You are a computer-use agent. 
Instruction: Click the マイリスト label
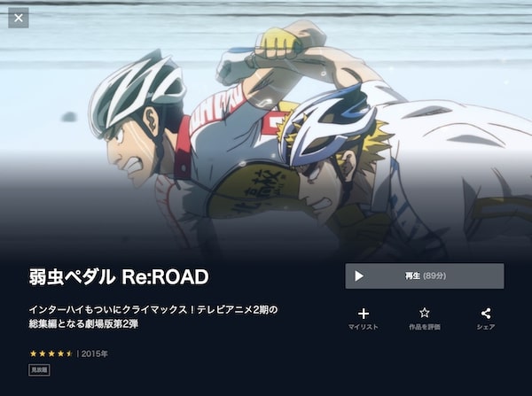pyautogui.click(x=363, y=327)
